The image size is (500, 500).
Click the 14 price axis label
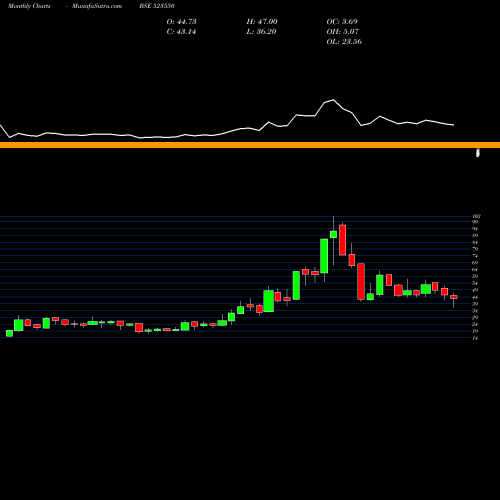coord(475,338)
